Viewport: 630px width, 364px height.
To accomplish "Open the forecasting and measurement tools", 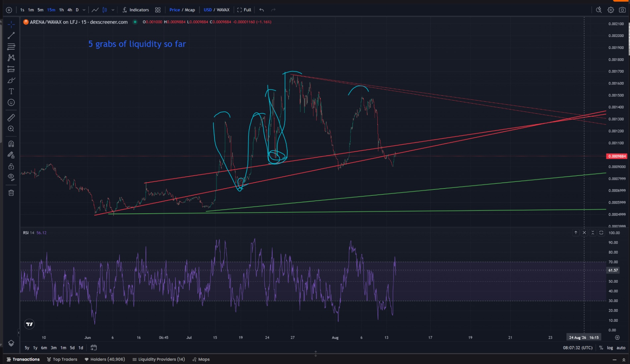I will point(11,69).
